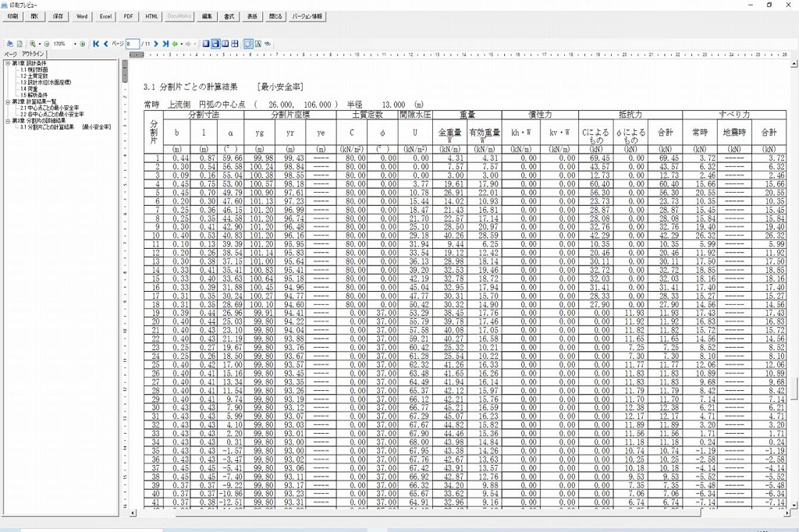
Task: Click the 開く button
Action: [x=34, y=16]
